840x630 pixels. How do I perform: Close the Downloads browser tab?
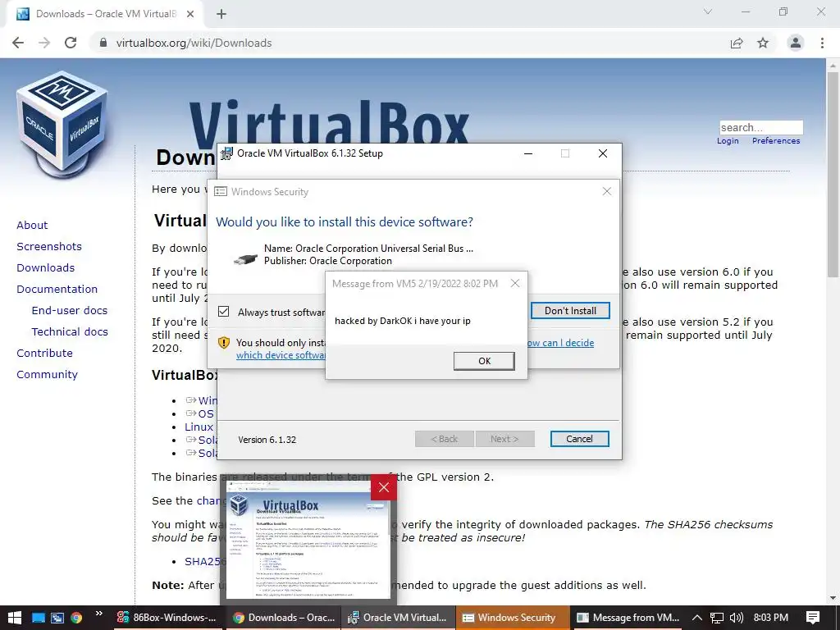(190, 14)
